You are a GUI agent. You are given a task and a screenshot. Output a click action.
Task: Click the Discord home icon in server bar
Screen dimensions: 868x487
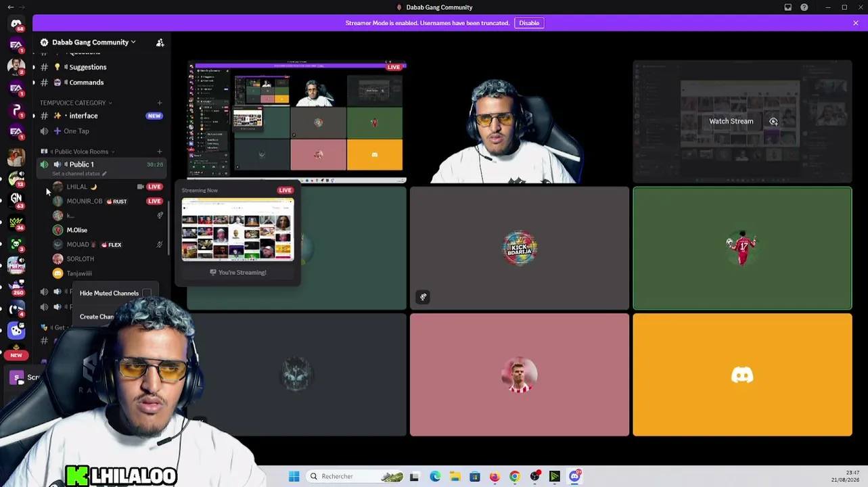click(x=16, y=24)
